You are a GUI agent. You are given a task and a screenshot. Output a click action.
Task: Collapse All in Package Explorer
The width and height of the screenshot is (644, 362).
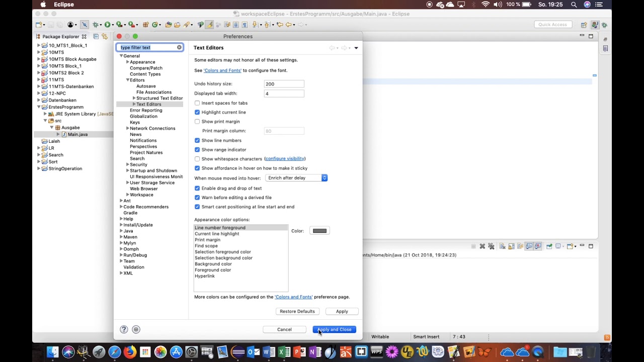(96, 36)
